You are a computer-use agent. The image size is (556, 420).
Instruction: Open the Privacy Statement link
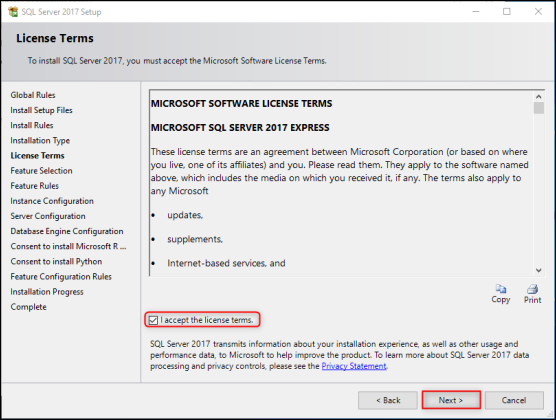[354, 366]
